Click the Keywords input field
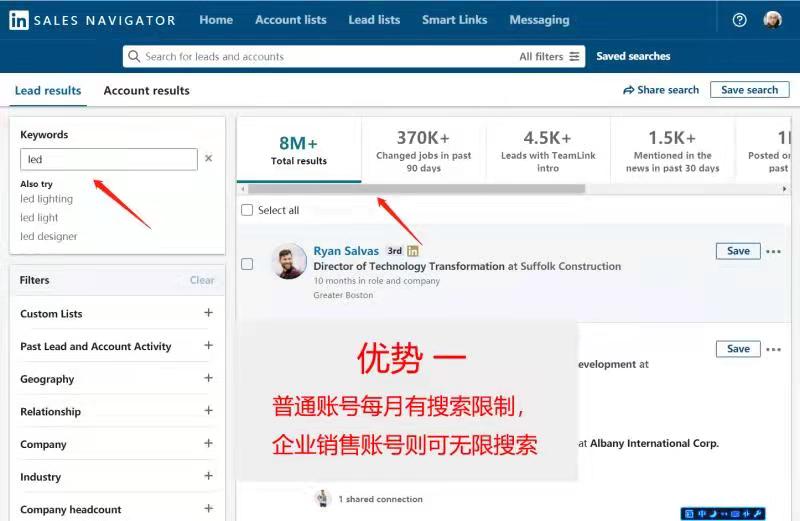 (109, 159)
